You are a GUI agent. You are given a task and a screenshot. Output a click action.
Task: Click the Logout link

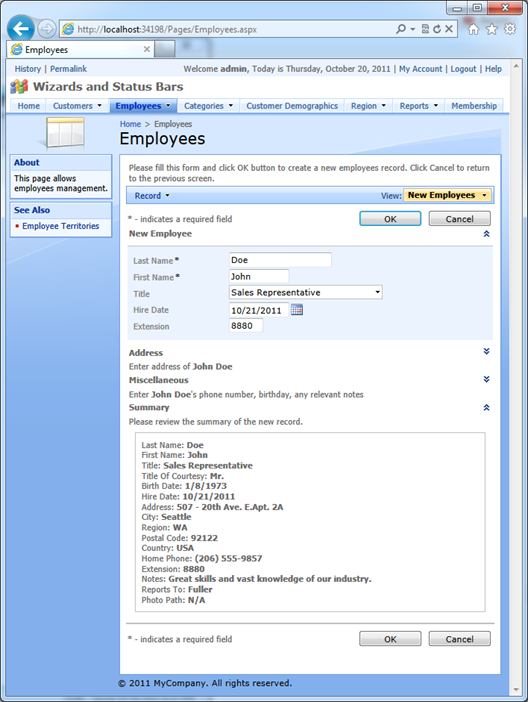pyautogui.click(x=464, y=69)
